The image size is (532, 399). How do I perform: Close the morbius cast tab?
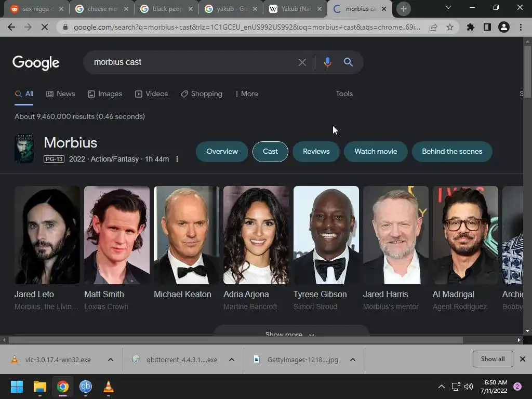click(384, 9)
